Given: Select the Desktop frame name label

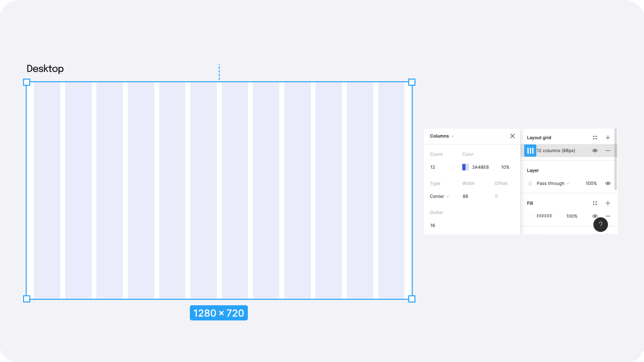Looking at the screenshot, I should point(45,69).
